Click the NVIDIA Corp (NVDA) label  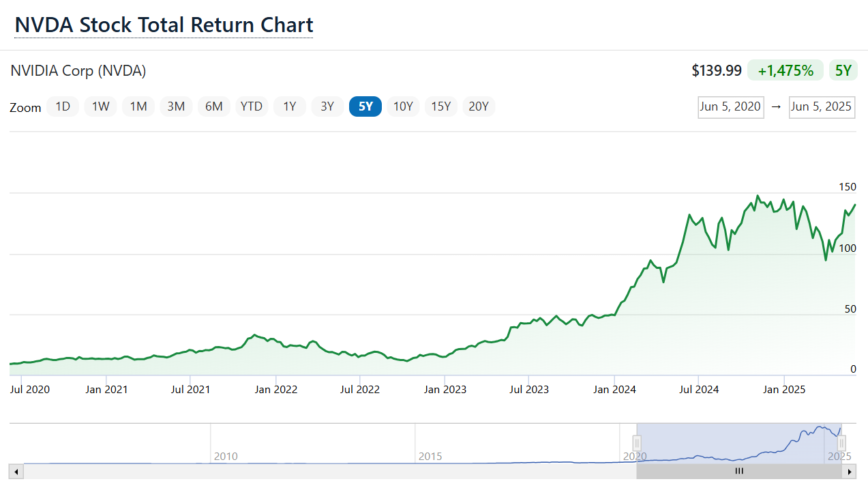coord(78,70)
